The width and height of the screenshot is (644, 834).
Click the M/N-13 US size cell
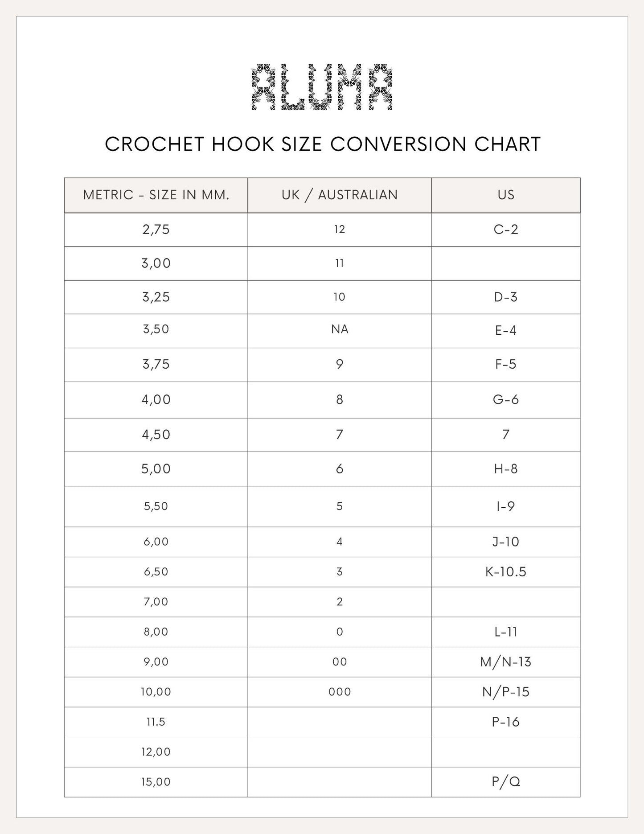click(x=506, y=662)
